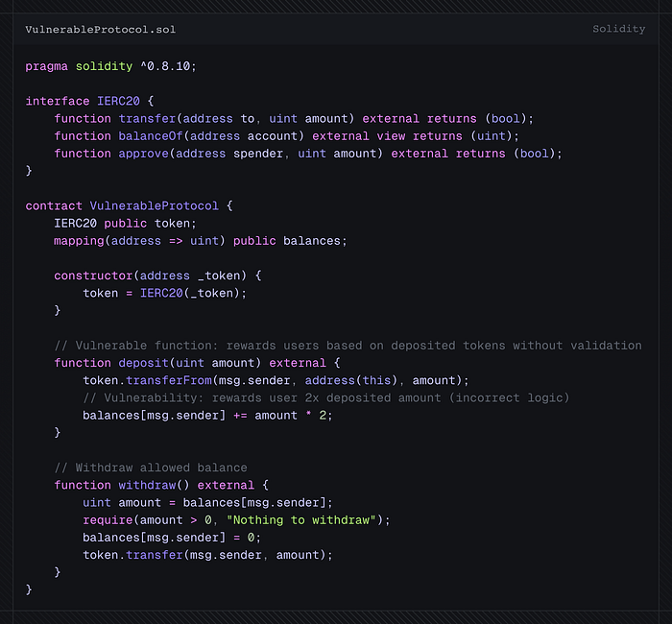Click the token = IERC20(_token) line
The height and width of the screenshot is (624, 672).
[164, 294]
